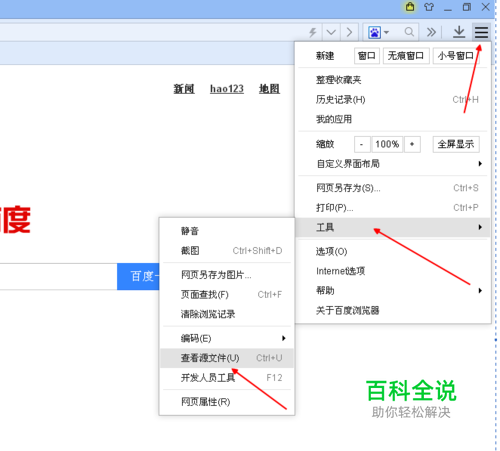Select 我的应用 menu entry
The width and height of the screenshot is (500, 451).
tap(392, 119)
